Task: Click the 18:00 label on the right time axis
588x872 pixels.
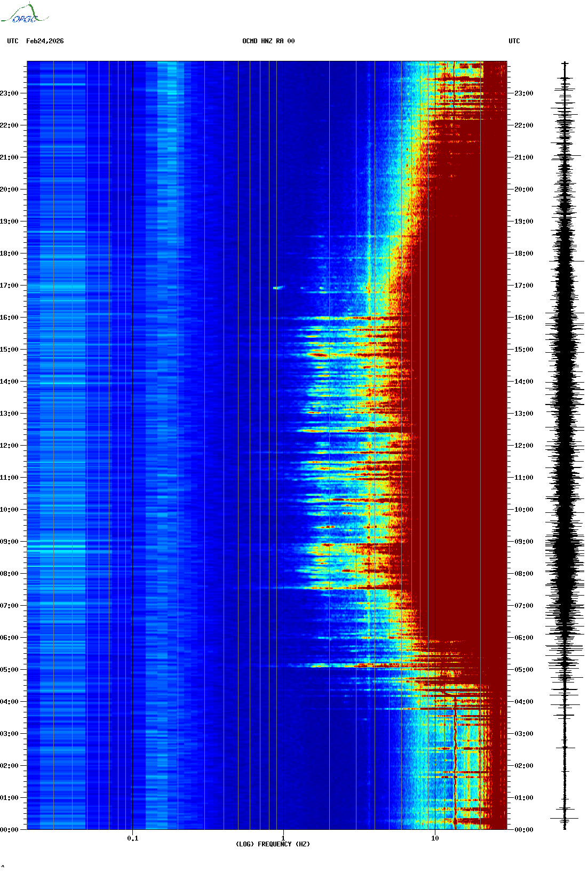Action: coord(523,253)
